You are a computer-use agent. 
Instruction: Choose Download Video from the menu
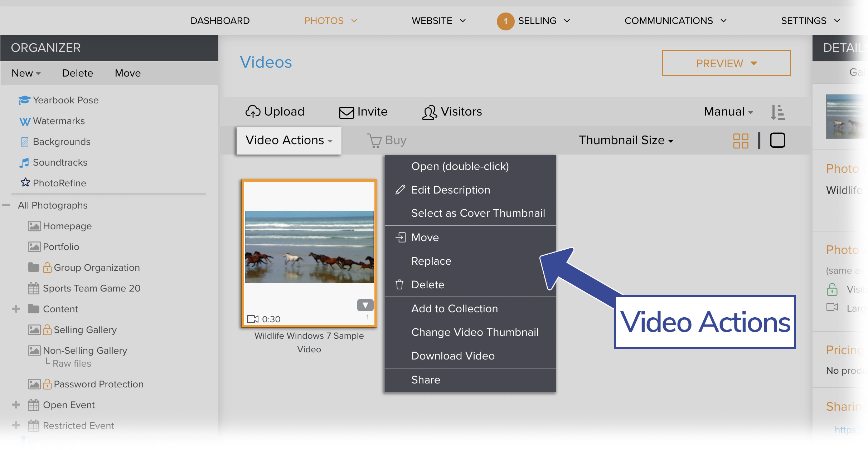pyautogui.click(x=470, y=356)
